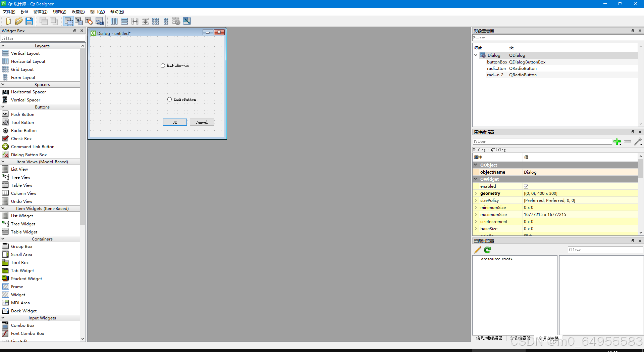Select Push Button in Widget Box
The image size is (644, 352).
click(x=22, y=114)
